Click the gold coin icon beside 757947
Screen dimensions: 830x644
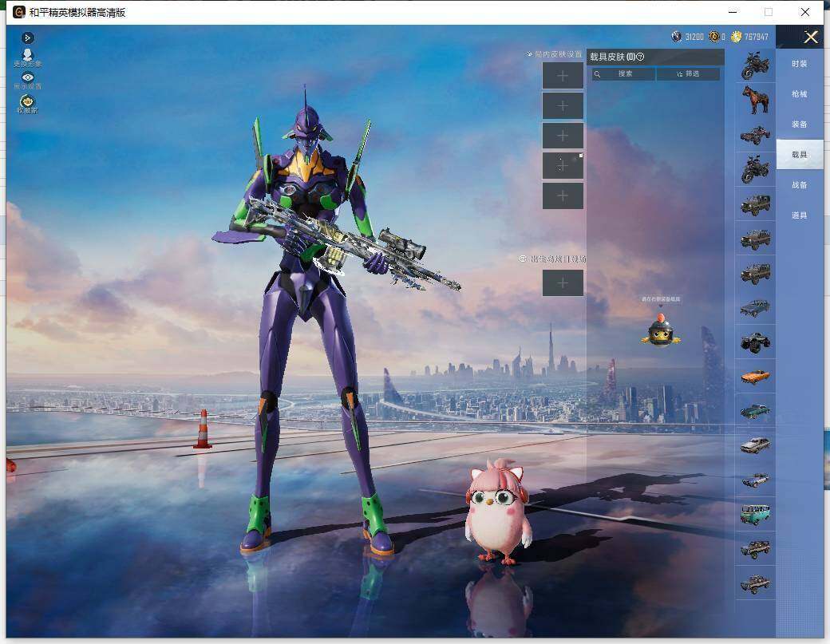[736, 37]
